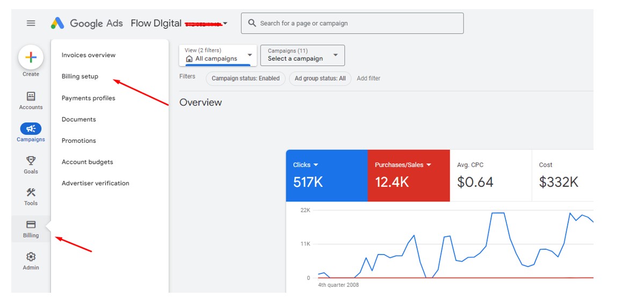The width and height of the screenshot is (644, 304).
Task: Click the Overview heading
Action: [200, 102]
